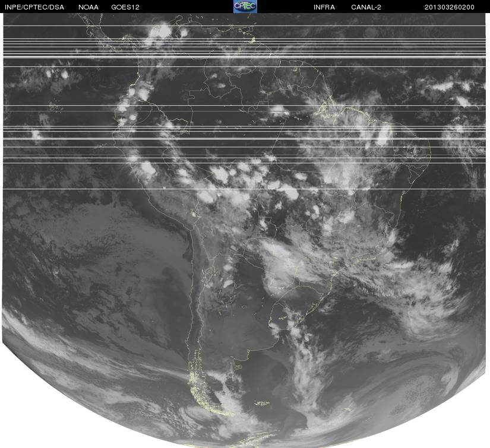Click the GOES12 satellite label
The image size is (490, 448).
125,7
